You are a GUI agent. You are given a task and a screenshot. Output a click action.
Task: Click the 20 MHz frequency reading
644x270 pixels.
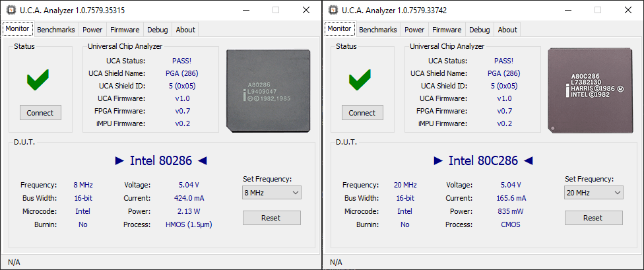[x=405, y=185]
